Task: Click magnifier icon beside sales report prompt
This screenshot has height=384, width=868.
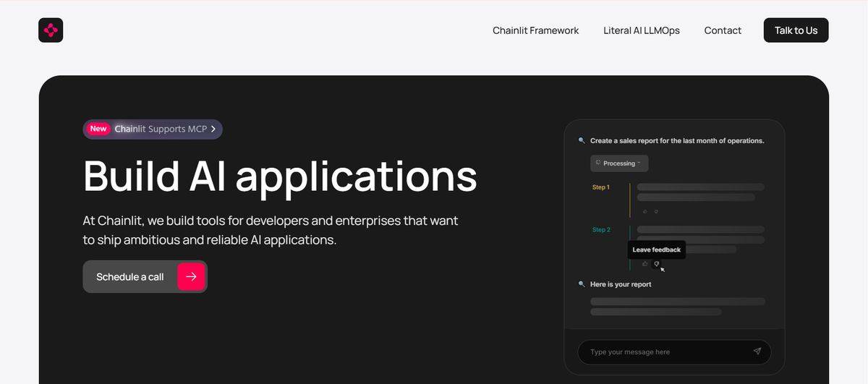Action: (582, 140)
